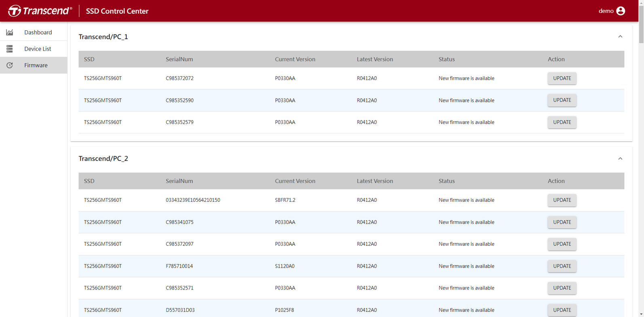Click current version P1025F8 cell

[285, 310]
